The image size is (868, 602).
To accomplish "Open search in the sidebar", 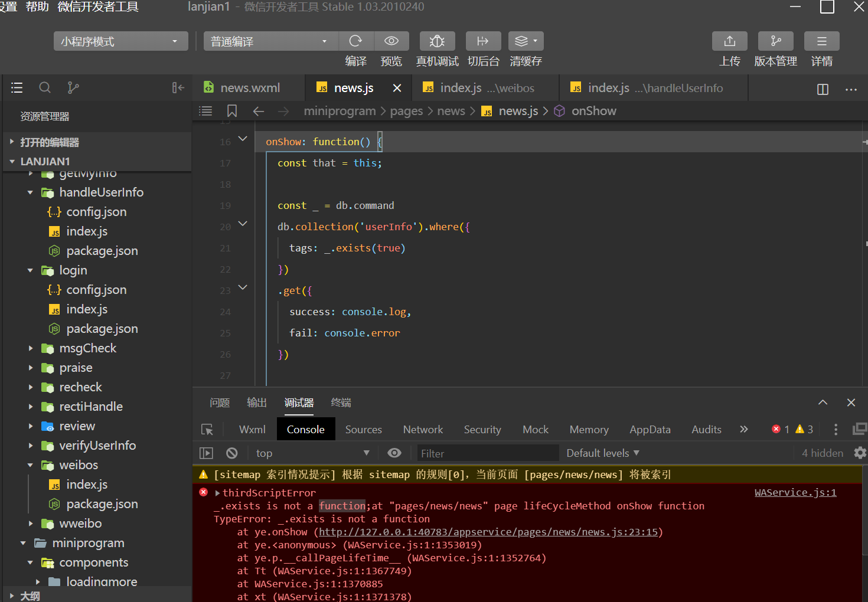I will pos(45,88).
